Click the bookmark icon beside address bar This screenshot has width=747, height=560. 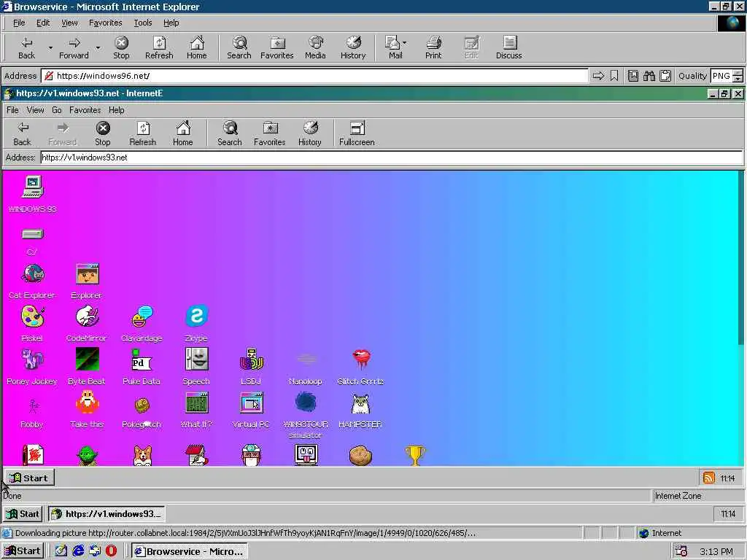(614, 76)
